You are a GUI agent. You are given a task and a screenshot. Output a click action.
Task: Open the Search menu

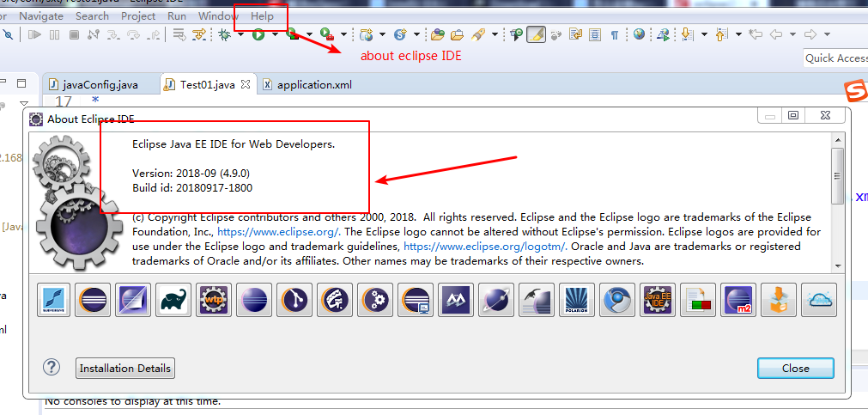pos(92,16)
